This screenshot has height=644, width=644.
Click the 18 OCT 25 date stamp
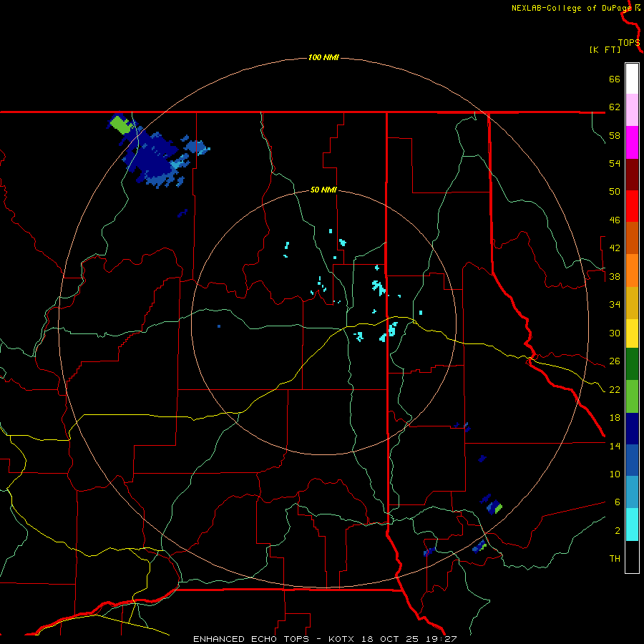coord(390,639)
